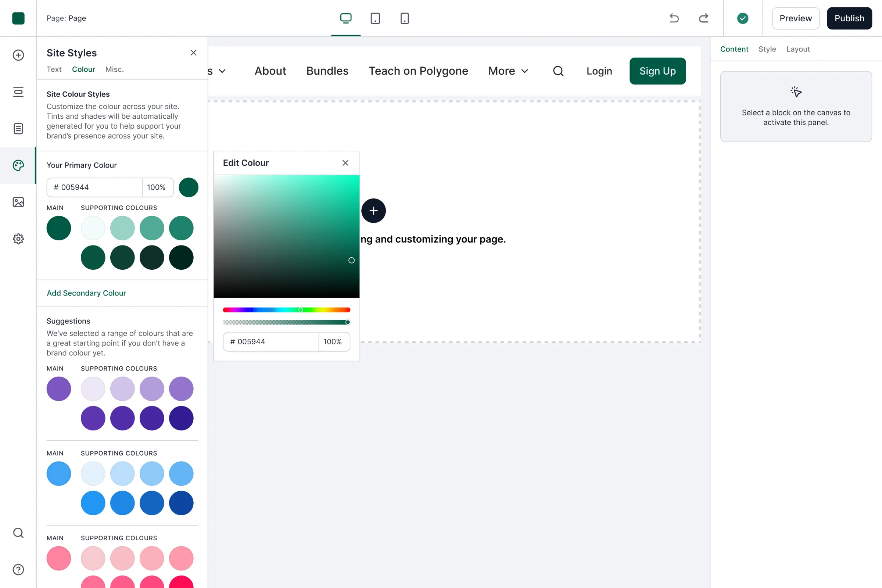This screenshot has height=588, width=882.
Task: Close the Edit Colour popup
Action: coord(345,163)
